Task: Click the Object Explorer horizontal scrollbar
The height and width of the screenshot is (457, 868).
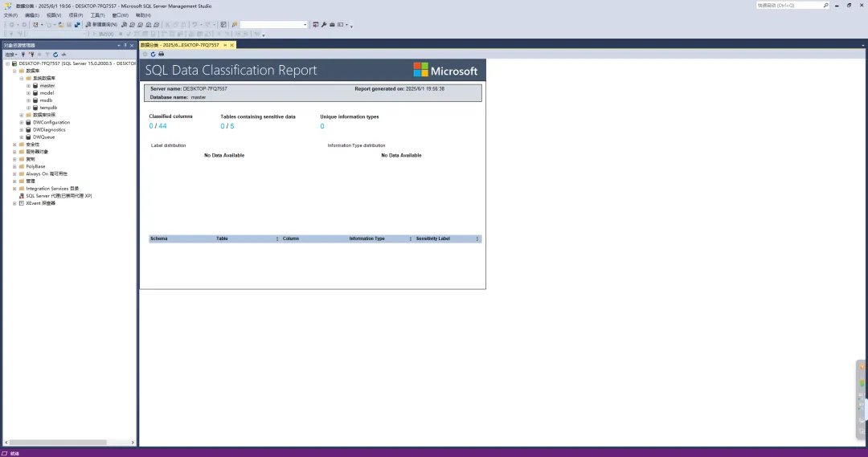Action: pyautogui.click(x=58, y=442)
